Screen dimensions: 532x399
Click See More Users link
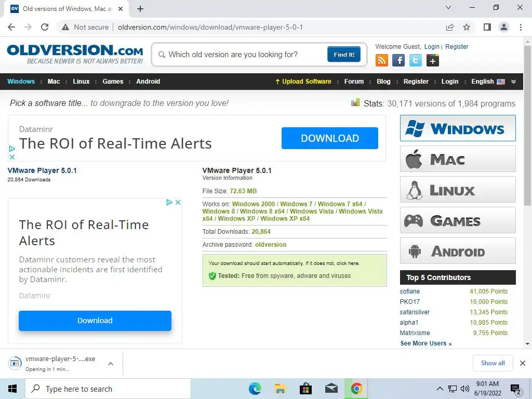point(426,343)
